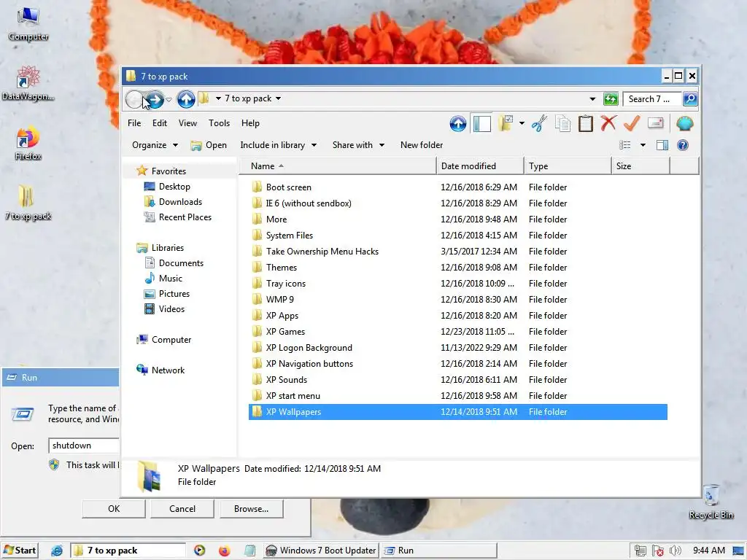Sort by the Name column header

click(x=337, y=166)
